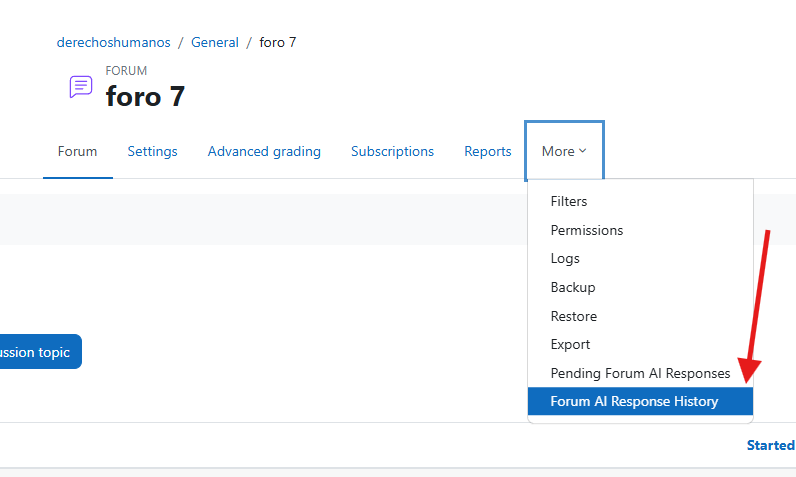
Task: Click the purple forum activity icon
Action: tap(81, 87)
